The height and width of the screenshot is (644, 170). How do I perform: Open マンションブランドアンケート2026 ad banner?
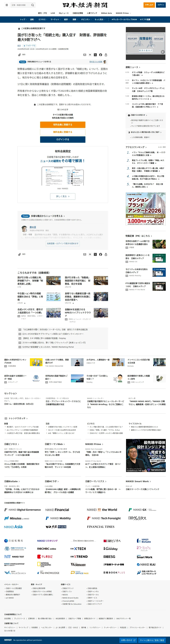[145, 209]
